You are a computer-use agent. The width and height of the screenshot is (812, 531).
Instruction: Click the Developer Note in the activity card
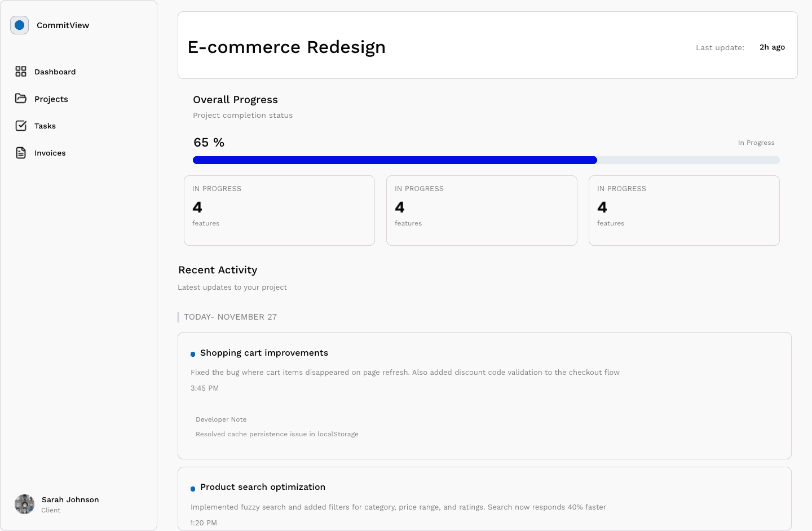221,419
